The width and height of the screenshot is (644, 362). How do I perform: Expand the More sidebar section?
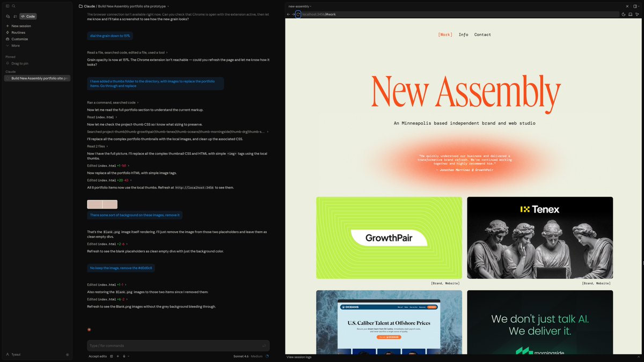(x=13, y=46)
